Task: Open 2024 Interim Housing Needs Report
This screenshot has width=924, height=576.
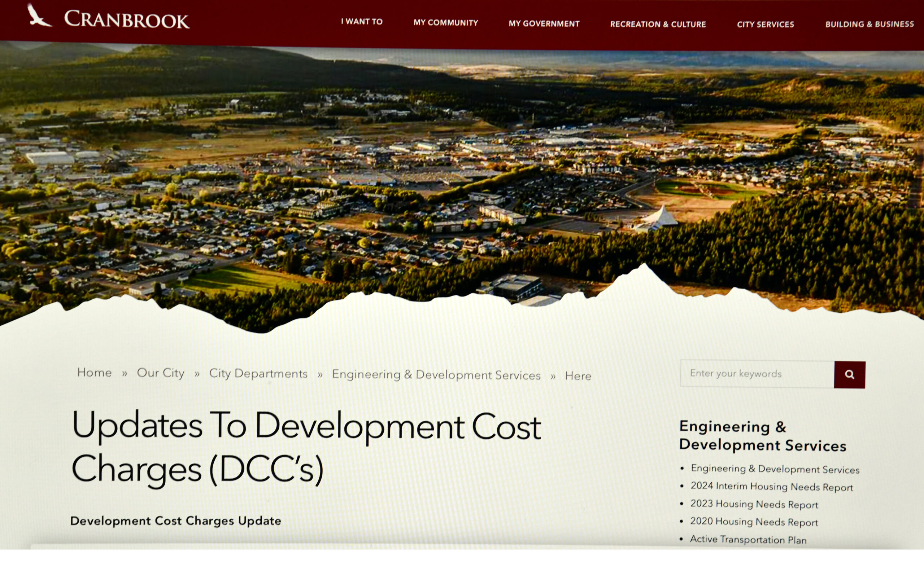Action: (x=772, y=487)
